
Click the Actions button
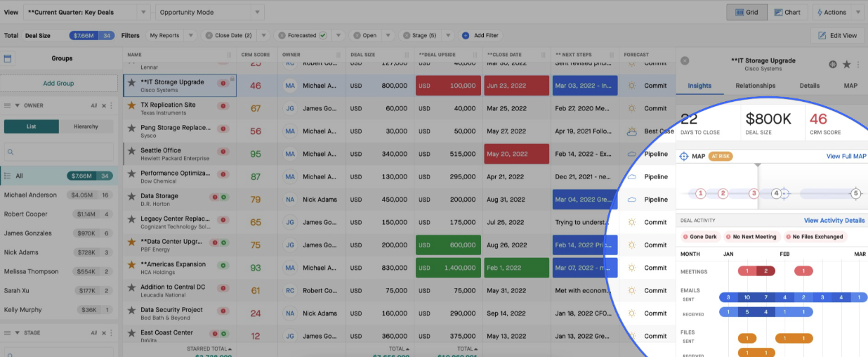[831, 13]
